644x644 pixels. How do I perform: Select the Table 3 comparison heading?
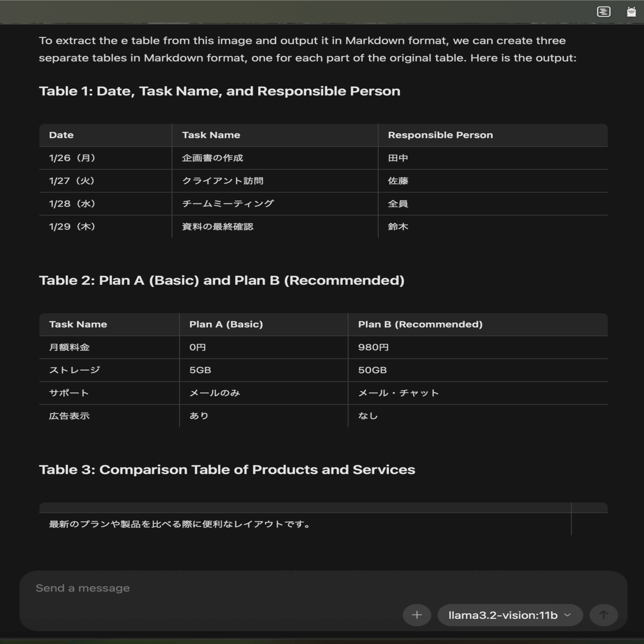click(x=226, y=469)
